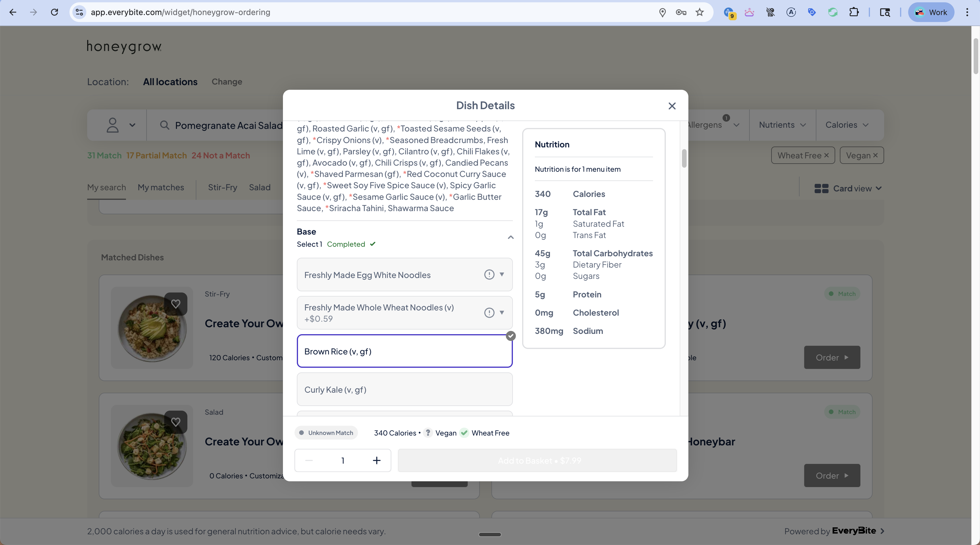Open the Work profile menu
This screenshot has width=980, height=545.
[x=930, y=12]
